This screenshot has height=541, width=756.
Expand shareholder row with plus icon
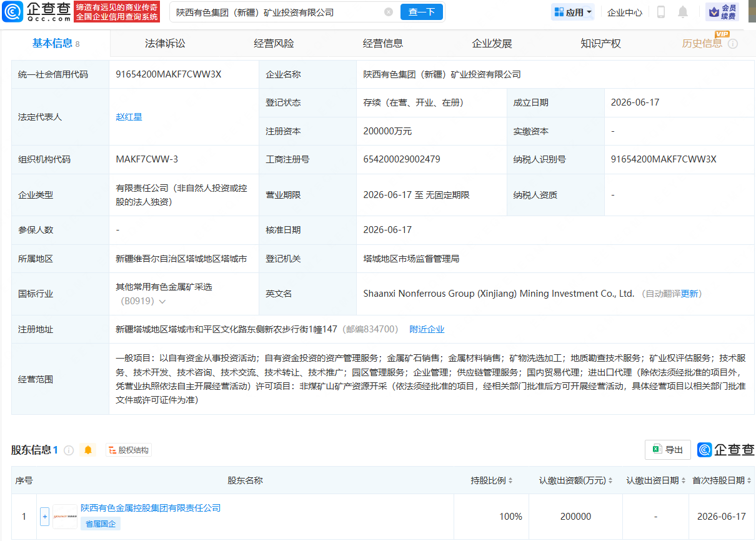(44, 517)
